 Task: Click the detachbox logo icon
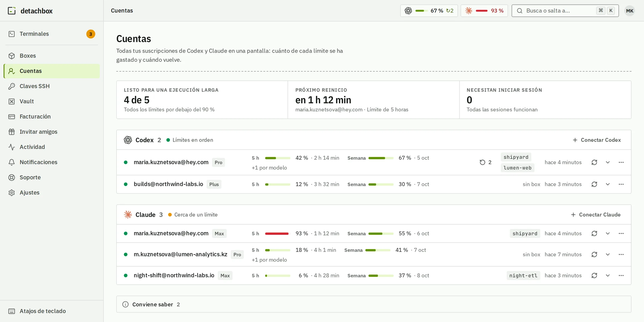(12, 11)
